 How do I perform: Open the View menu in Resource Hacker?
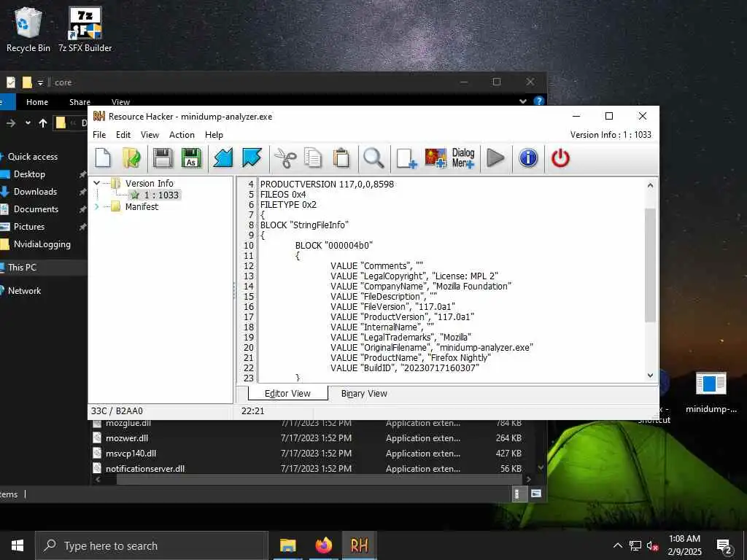click(x=150, y=135)
